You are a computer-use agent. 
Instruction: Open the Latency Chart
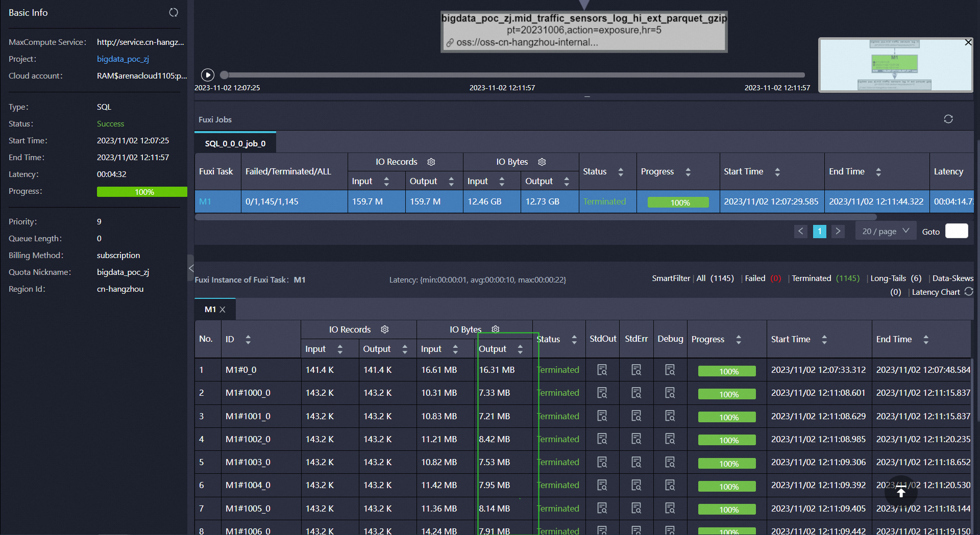coord(936,292)
